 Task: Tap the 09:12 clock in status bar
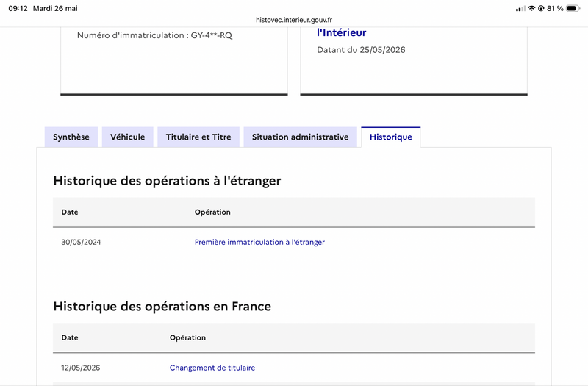18,8
